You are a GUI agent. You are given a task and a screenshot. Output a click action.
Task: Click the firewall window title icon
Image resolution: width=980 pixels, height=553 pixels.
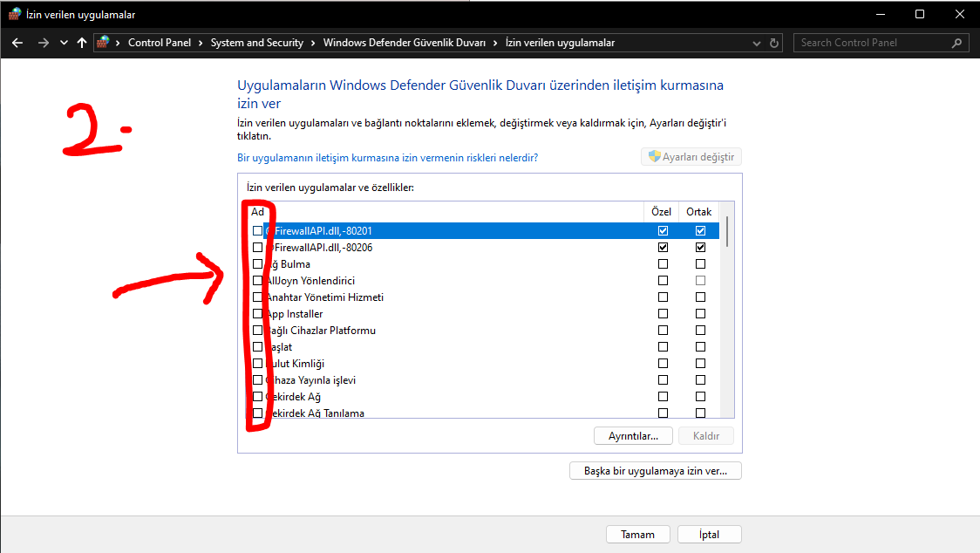pyautogui.click(x=14, y=14)
